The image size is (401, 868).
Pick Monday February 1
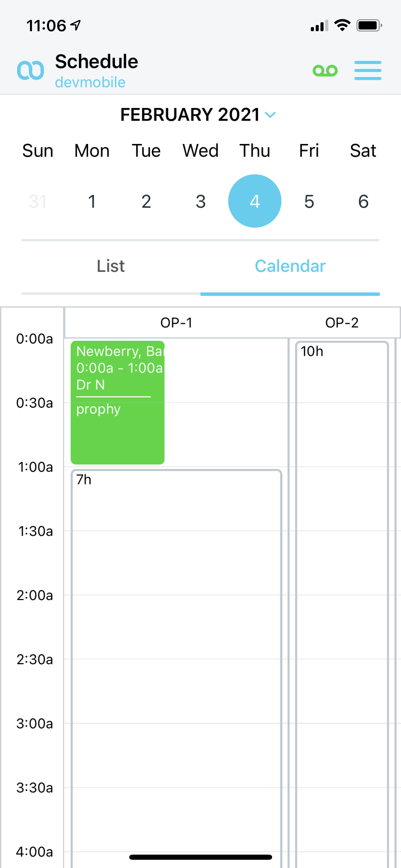[92, 201]
